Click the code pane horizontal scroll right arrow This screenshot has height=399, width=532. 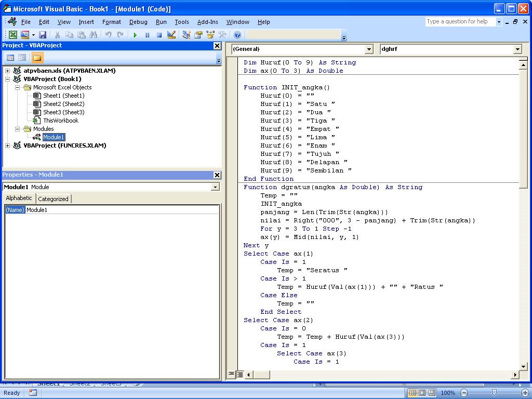tap(515, 375)
